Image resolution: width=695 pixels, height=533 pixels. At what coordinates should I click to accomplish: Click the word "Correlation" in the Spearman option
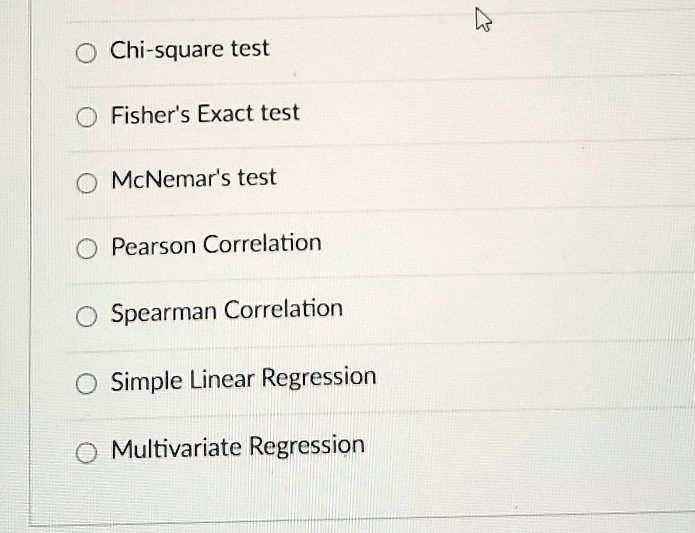[x=283, y=309]
